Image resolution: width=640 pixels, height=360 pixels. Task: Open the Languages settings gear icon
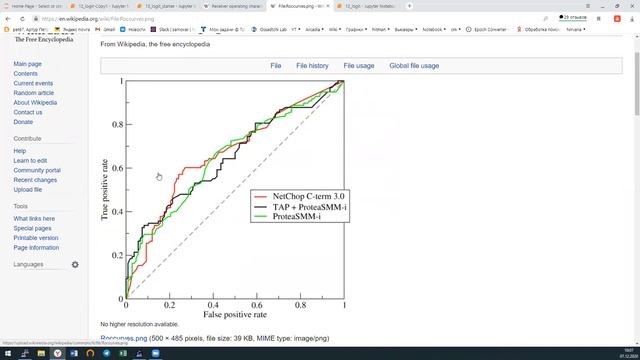[x=75, y=264]
